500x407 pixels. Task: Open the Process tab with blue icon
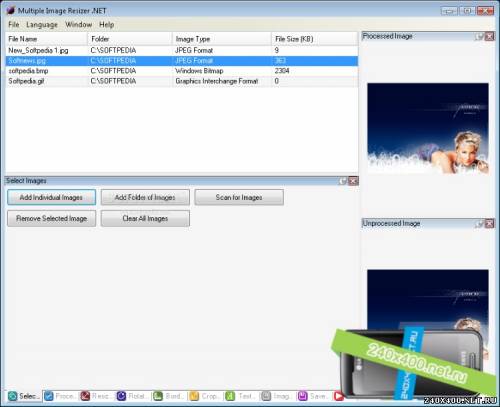point(60,396)
